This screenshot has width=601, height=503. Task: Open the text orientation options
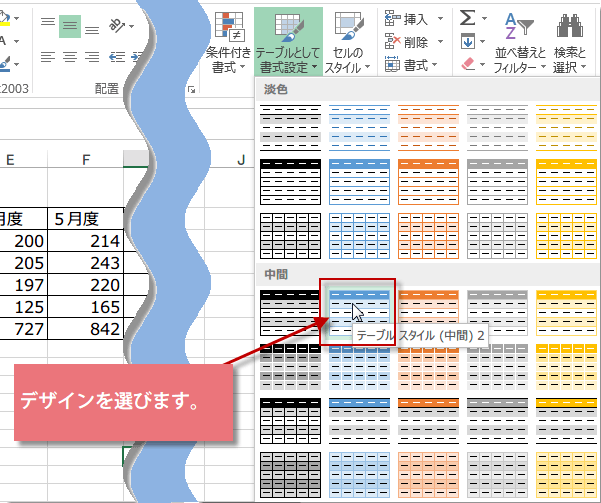coord(121,26)
